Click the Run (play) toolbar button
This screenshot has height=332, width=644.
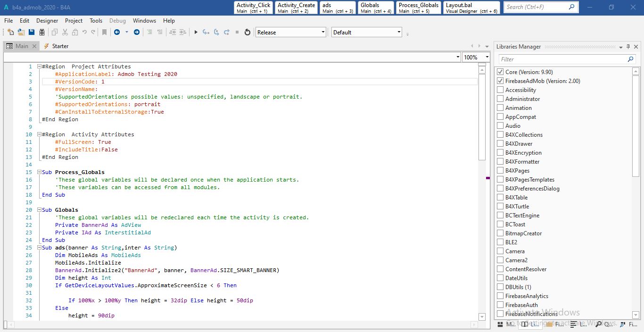click(196, 32)
